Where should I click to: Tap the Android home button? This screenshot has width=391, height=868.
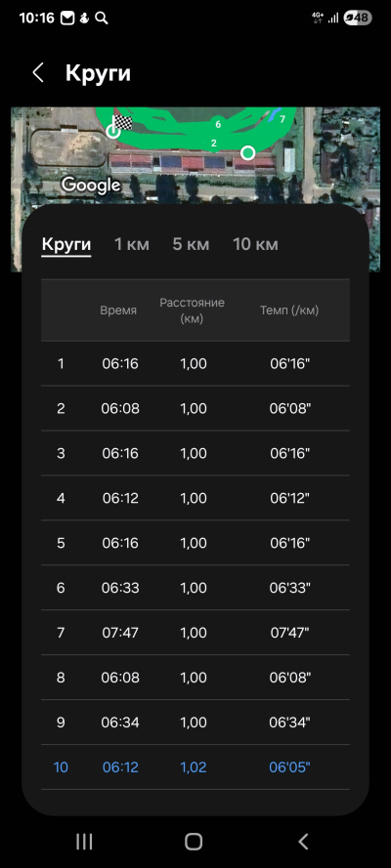coord(194,842)
